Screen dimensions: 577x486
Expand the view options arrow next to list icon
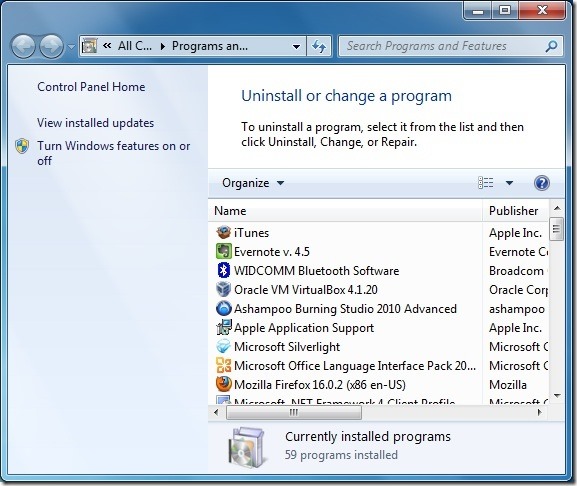[x=509, y=182]
